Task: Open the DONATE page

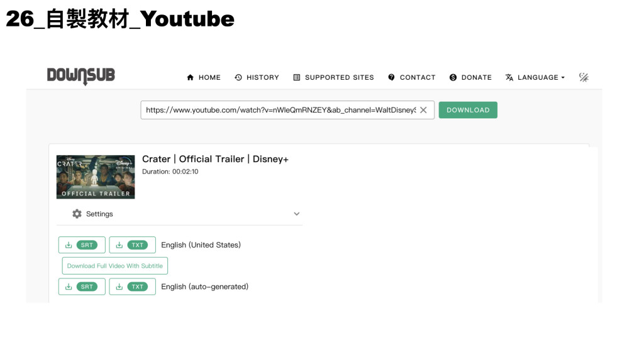Action: click(x=470, y=77)
